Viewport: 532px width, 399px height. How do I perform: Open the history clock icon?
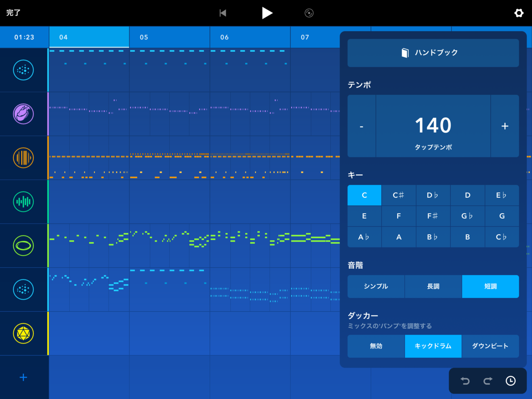point(511,381)
